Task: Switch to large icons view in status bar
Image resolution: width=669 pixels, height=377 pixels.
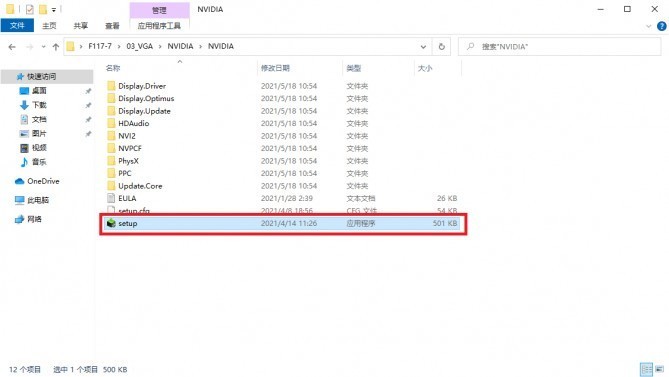Action: pyautogui.click(x=660, y=369)
